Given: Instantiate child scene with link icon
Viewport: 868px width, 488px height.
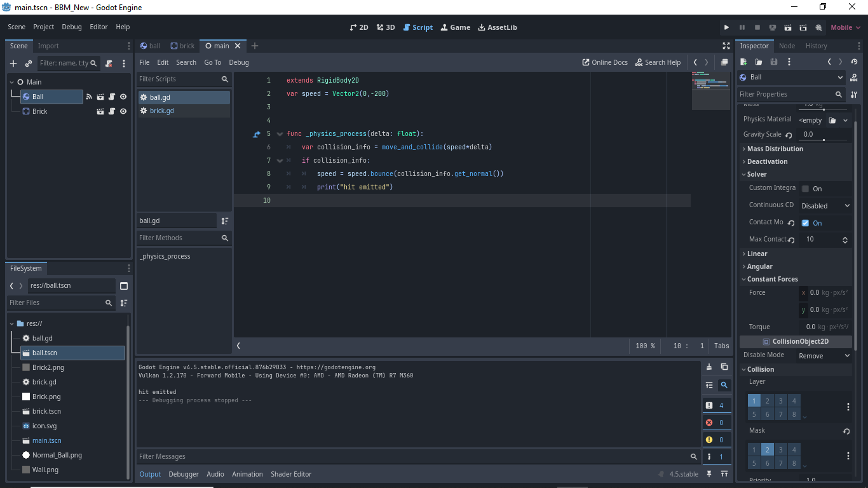Looking at the screenshot, I should (x=29, y=64).
